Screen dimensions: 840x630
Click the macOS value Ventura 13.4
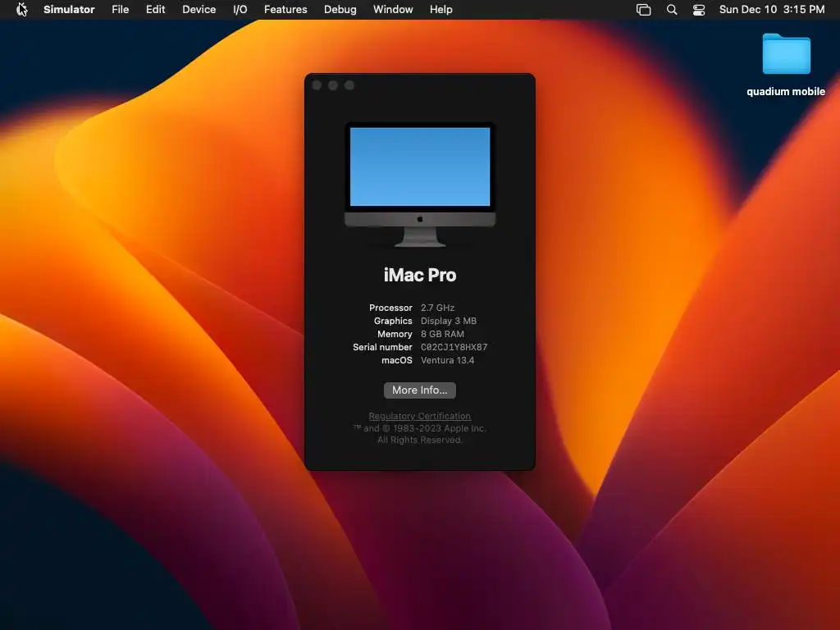click(447, 360)
